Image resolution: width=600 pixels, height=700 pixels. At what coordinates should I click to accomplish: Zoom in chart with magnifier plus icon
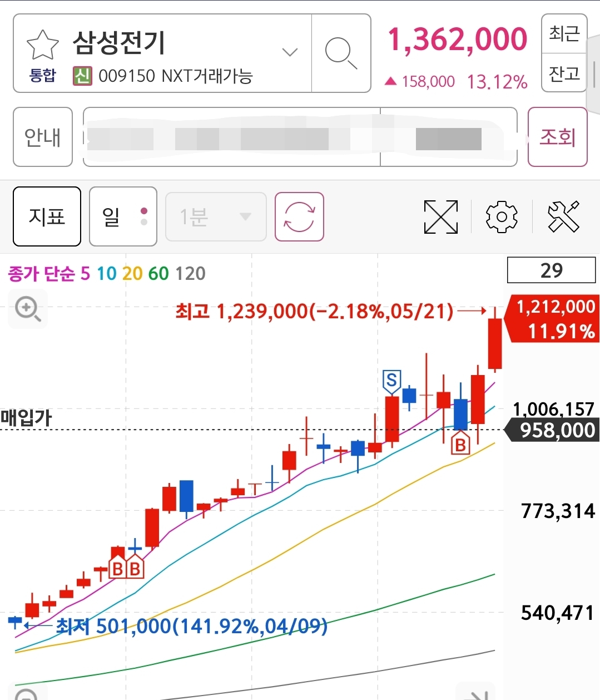coord(28,308)
